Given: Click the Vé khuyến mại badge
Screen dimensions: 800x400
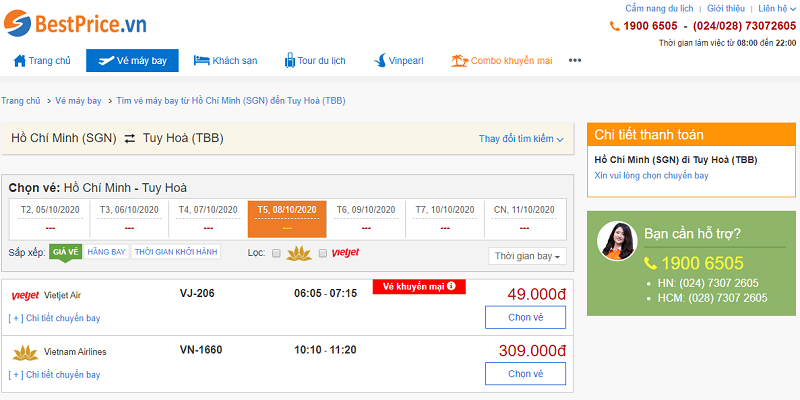Looking at the screenshot, I should (x=419, y=287).
